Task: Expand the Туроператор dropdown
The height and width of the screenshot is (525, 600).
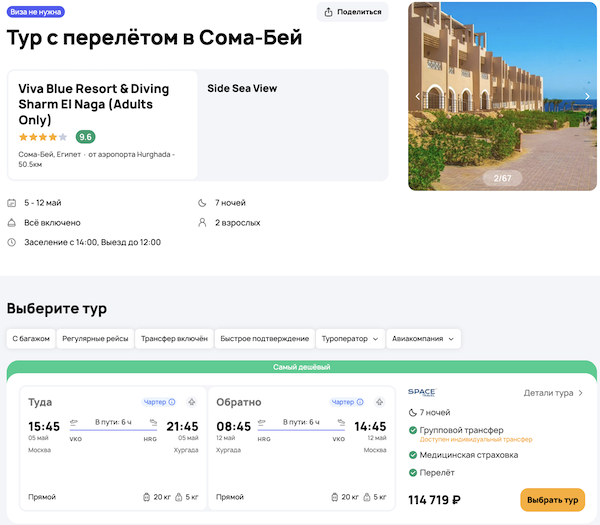Action: tap(349, 339)
